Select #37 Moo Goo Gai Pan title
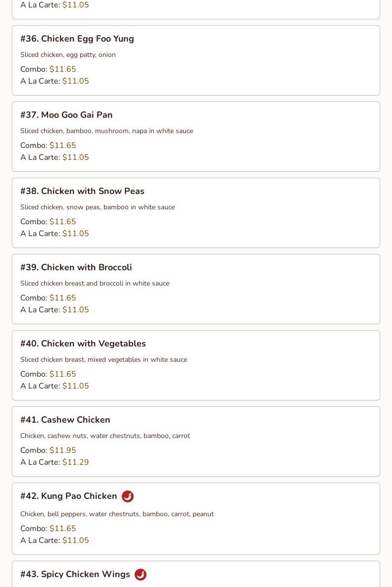 point(66,115)
